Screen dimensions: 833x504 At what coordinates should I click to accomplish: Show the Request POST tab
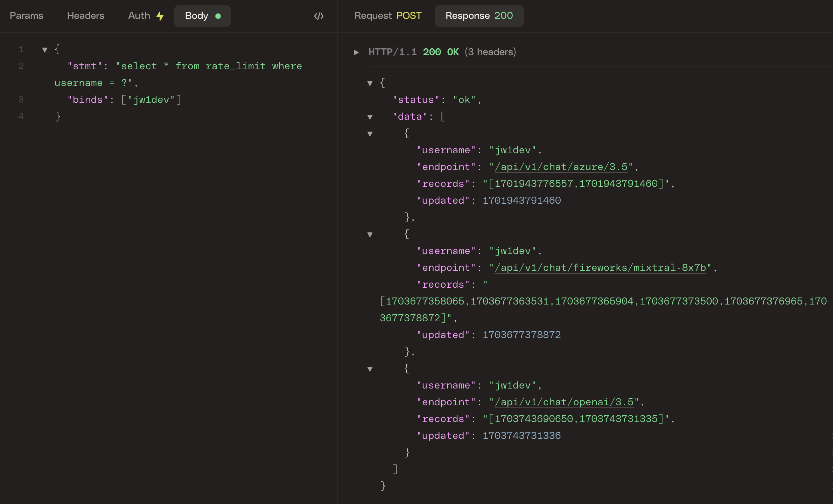pos(388,16)
